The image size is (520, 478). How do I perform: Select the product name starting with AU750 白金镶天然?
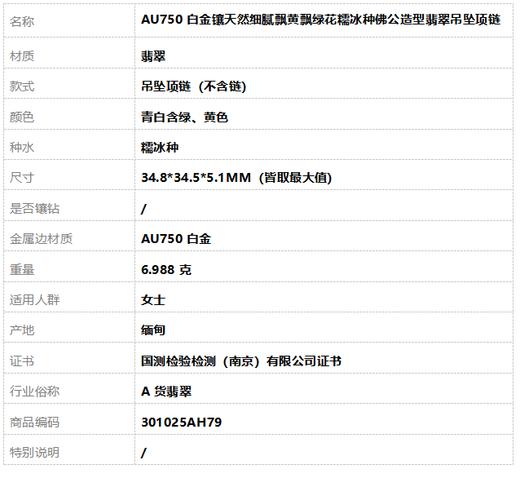coord(321,20)
